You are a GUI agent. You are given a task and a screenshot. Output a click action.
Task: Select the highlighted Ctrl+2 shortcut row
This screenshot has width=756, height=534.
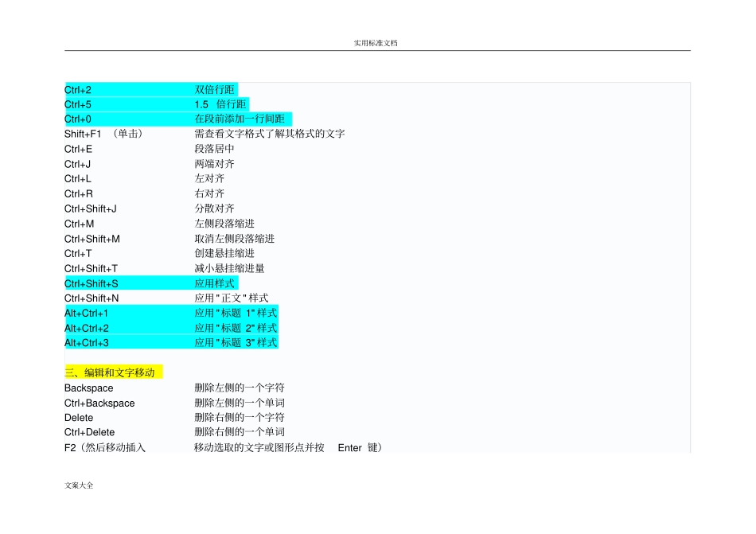click(x=151, y=90)
